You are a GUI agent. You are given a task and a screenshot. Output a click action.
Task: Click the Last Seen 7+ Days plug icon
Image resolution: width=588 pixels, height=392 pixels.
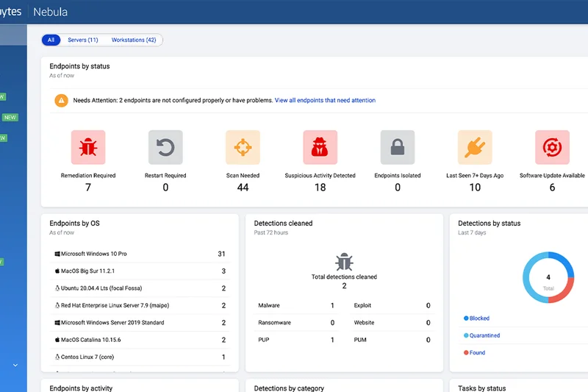(x=475, y=147)
